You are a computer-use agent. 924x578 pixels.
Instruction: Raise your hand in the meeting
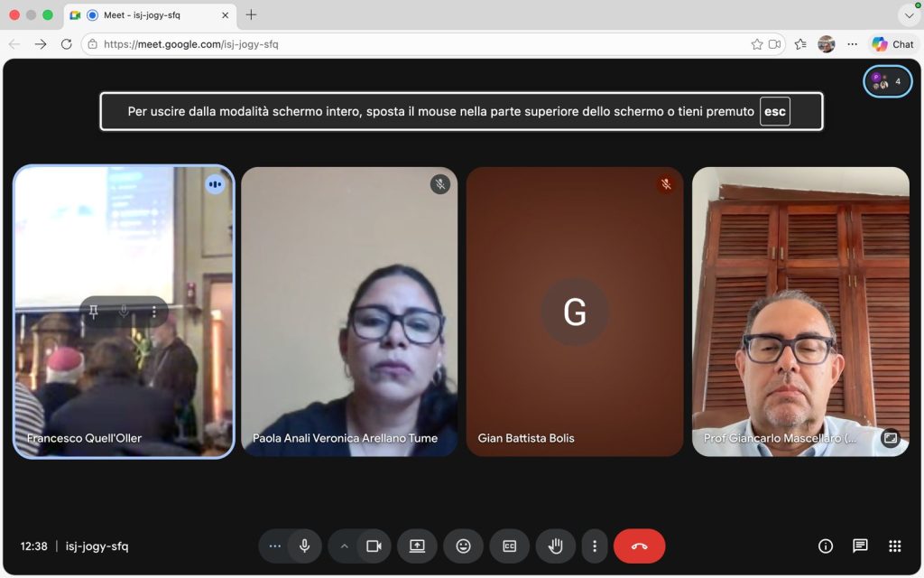[556, 545]
